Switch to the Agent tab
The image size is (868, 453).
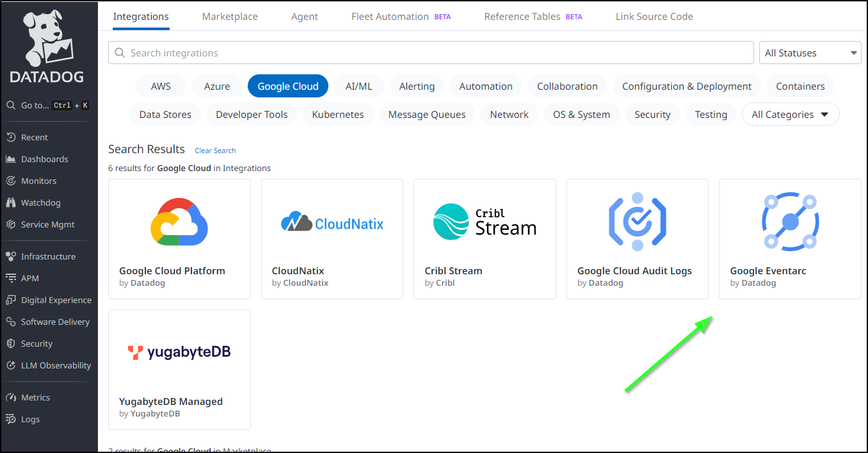(305, 17)
